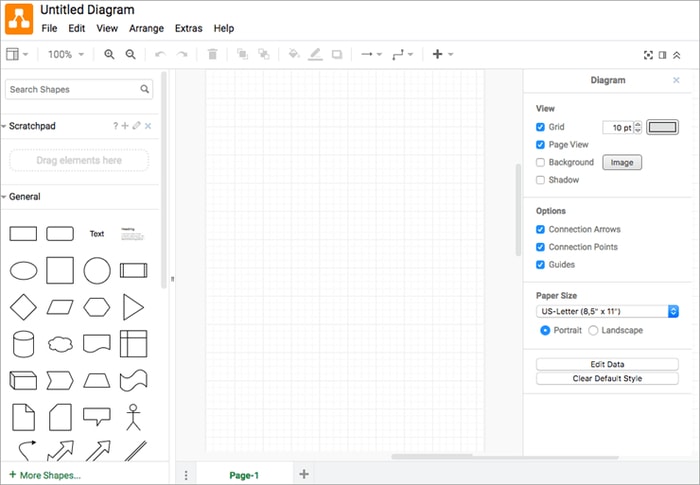Click the line color pencil icon
Image resolution: width=700 pixels, height=485 pixels.
point(315,54)
